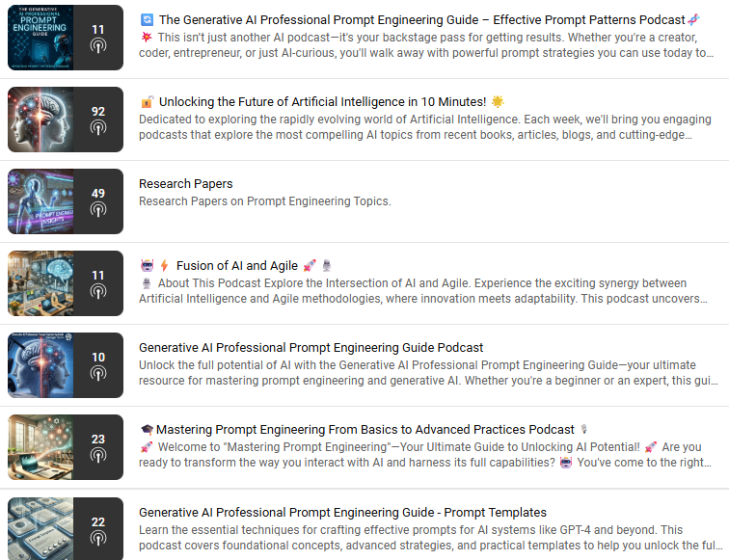729x560 pixels.
Task: Open the two-faces brain artwork thumbnail
Action: point(40,120)
